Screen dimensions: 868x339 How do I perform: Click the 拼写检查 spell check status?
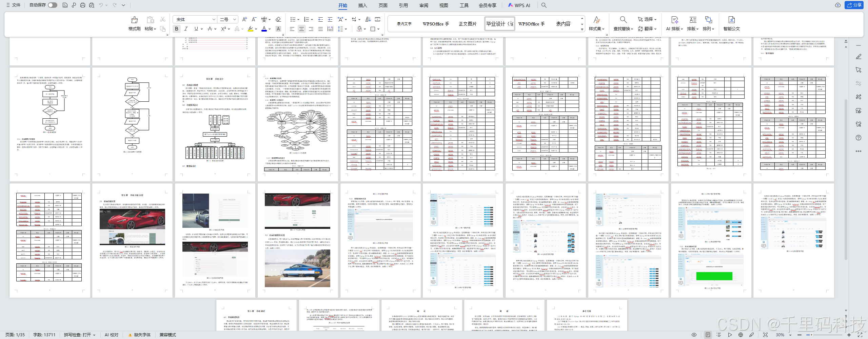[80, 335]
